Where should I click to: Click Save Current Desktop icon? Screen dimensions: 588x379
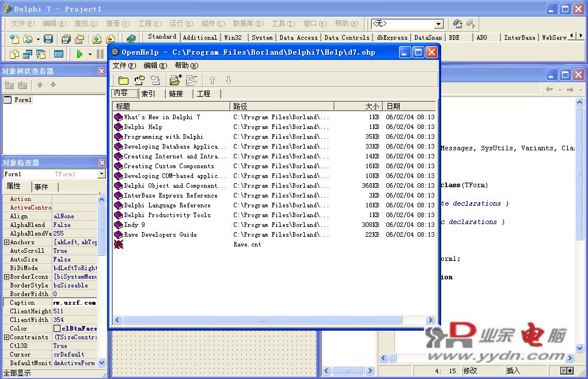tap(457, 24)
